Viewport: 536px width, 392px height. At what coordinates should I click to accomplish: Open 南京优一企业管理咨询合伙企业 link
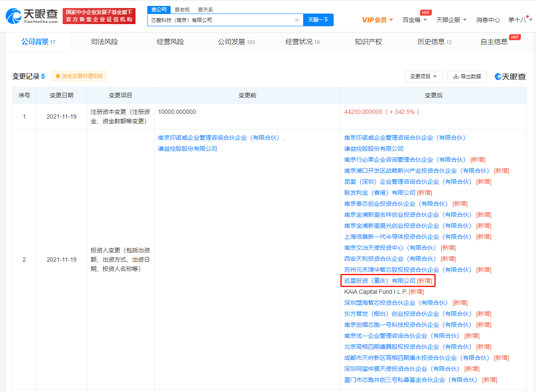tap(403, 336)
